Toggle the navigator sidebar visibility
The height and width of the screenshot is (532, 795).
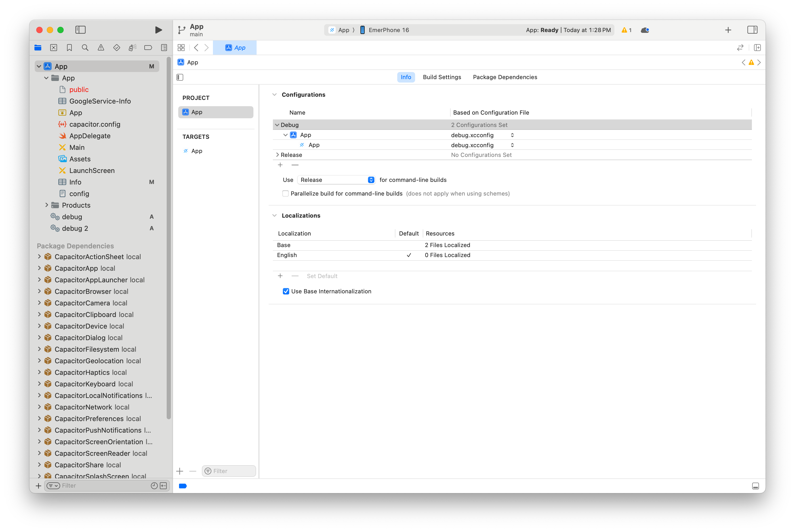(x=80, y=30)
